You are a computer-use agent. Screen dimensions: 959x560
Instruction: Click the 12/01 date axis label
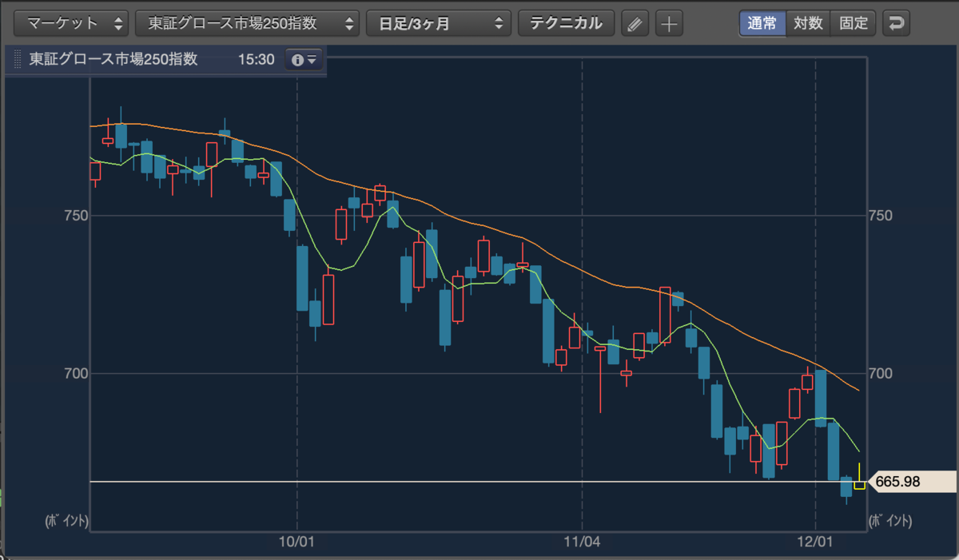pos(815,541)
